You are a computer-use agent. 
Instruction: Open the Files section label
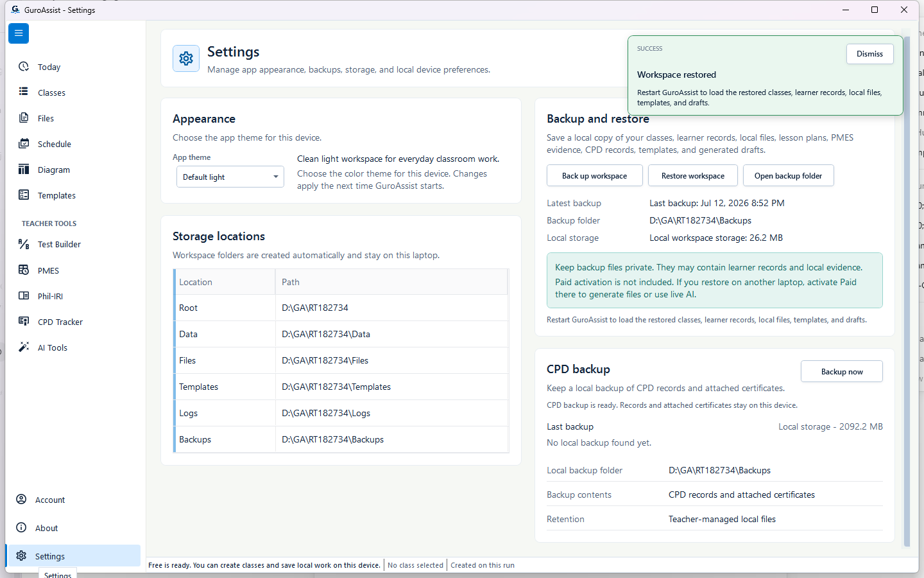(46, 119)
